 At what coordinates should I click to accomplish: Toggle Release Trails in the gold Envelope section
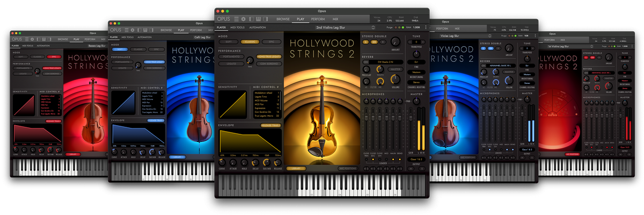[x=271, y=125]
